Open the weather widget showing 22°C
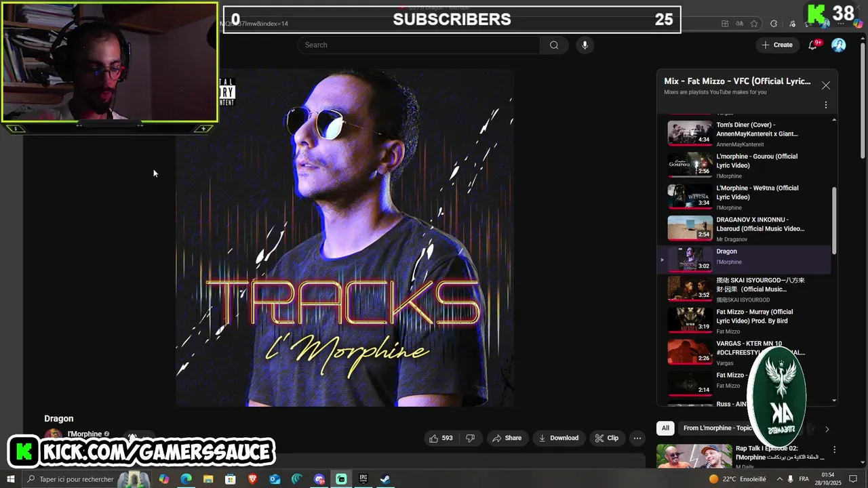The height and width of the screenshot is (488, 868). coord(737,479)
